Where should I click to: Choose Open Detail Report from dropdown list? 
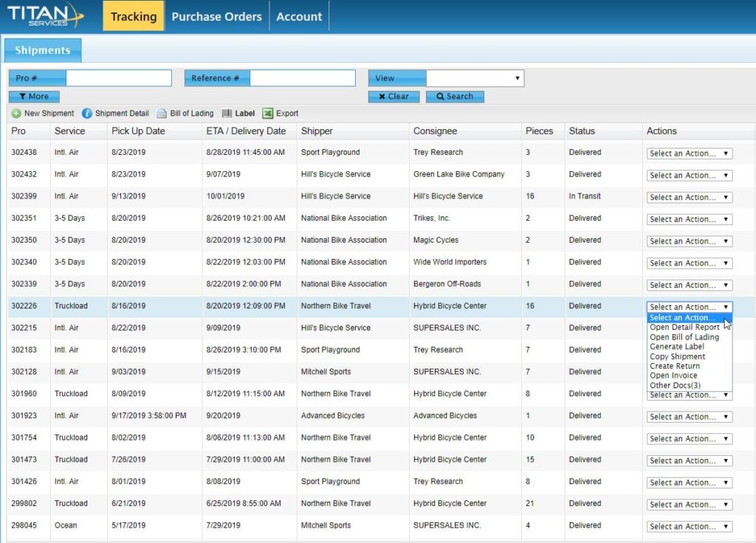point(684,328)
